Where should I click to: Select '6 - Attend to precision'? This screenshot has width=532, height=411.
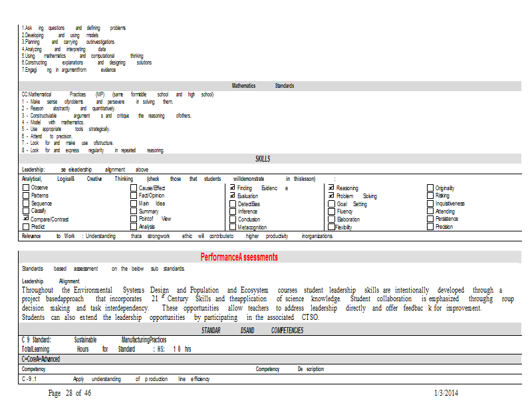pos(47,136)
